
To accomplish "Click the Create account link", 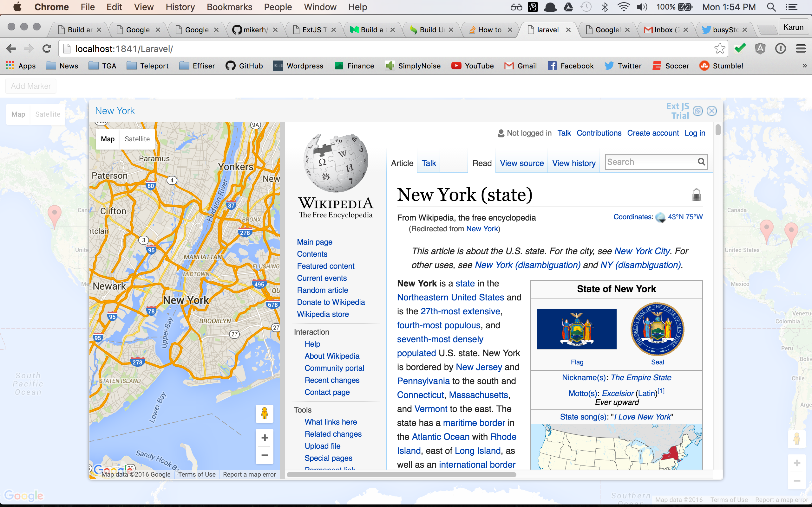I will click(x=653, y=133).
